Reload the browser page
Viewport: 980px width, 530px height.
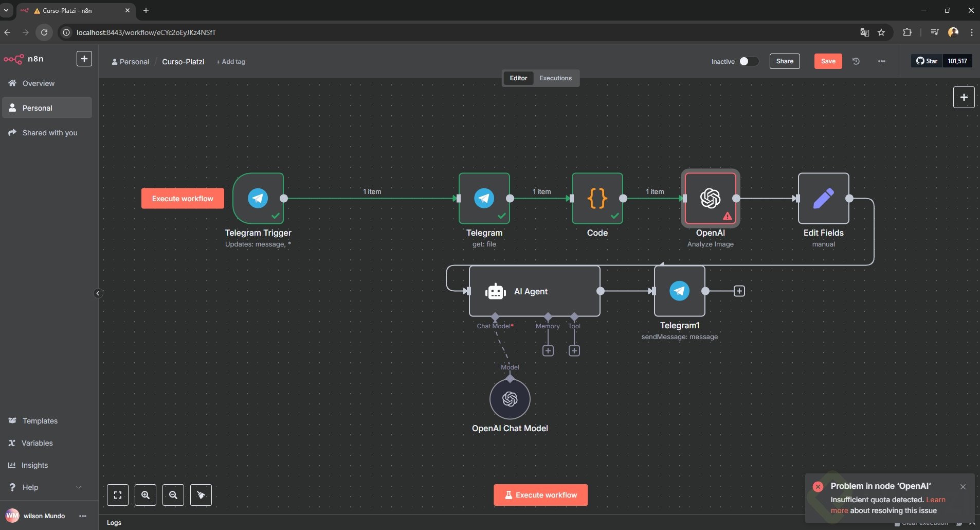(x=44, y=32)
